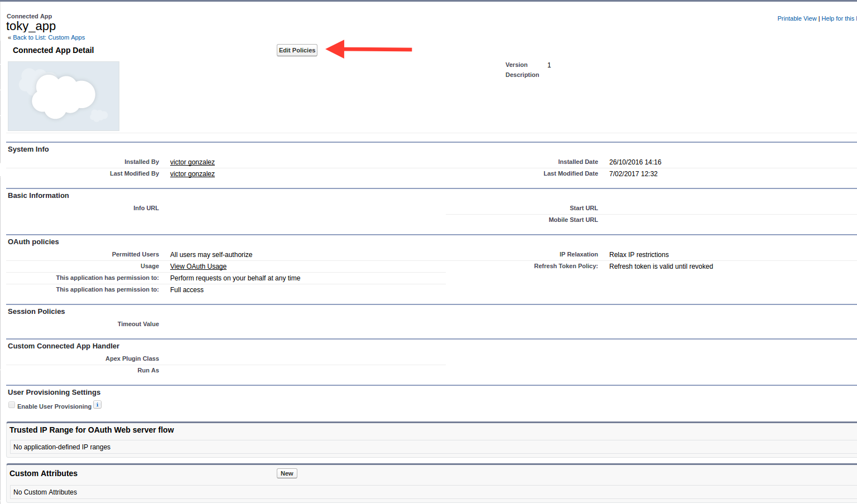The width and height of the screenshot is (857, 504).
Task: Open the View OAuth Usage link
Action: pos(198,266)
